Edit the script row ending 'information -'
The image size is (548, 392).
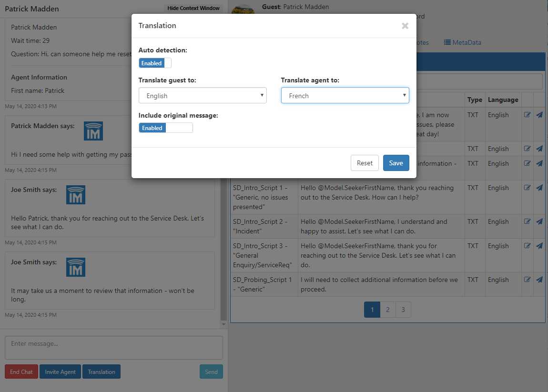pyautogui.click(x=528, y=163)
